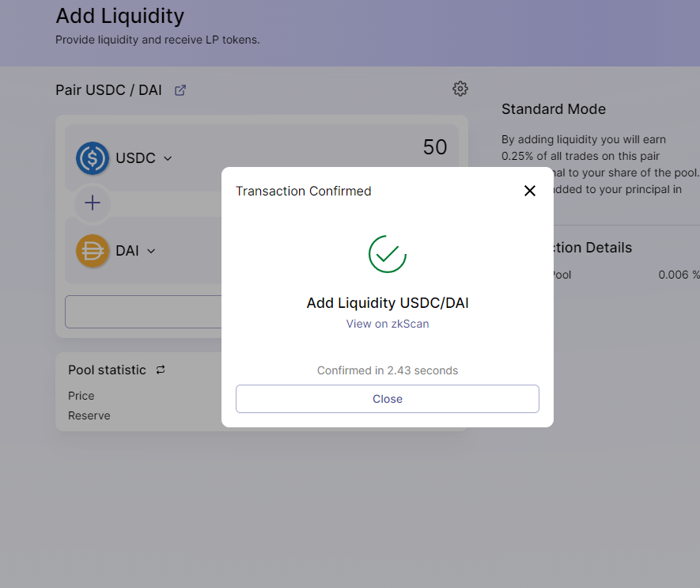
Task: Click the Close button in dialog
Action: tap(387, 399)
